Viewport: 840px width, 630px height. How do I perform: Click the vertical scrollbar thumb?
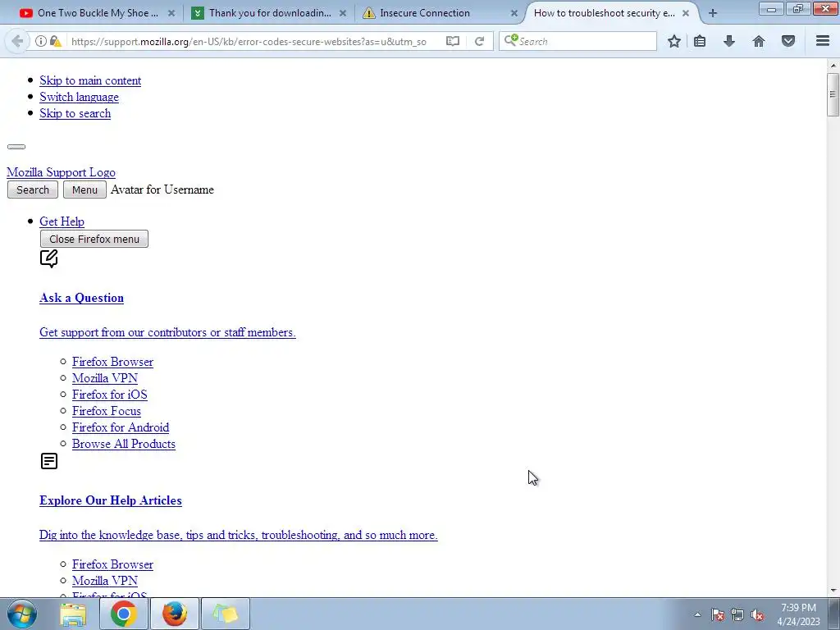click(833, 94)
